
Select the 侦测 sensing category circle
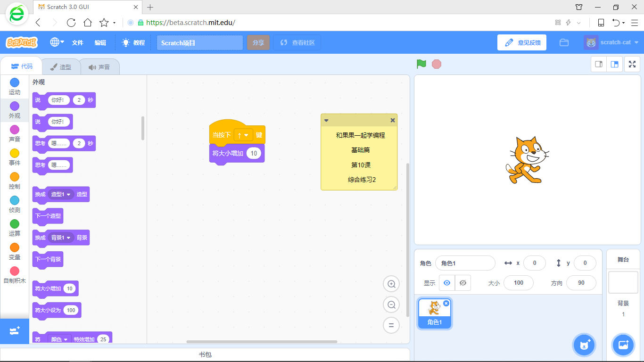click(15, 200)
